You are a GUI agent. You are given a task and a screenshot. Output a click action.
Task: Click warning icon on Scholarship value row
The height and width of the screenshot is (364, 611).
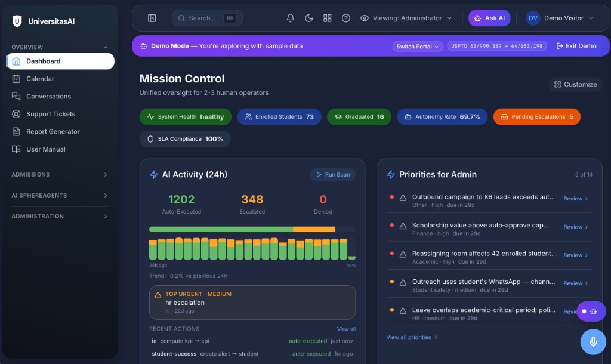pyautogui.click(x=403, y=226)
